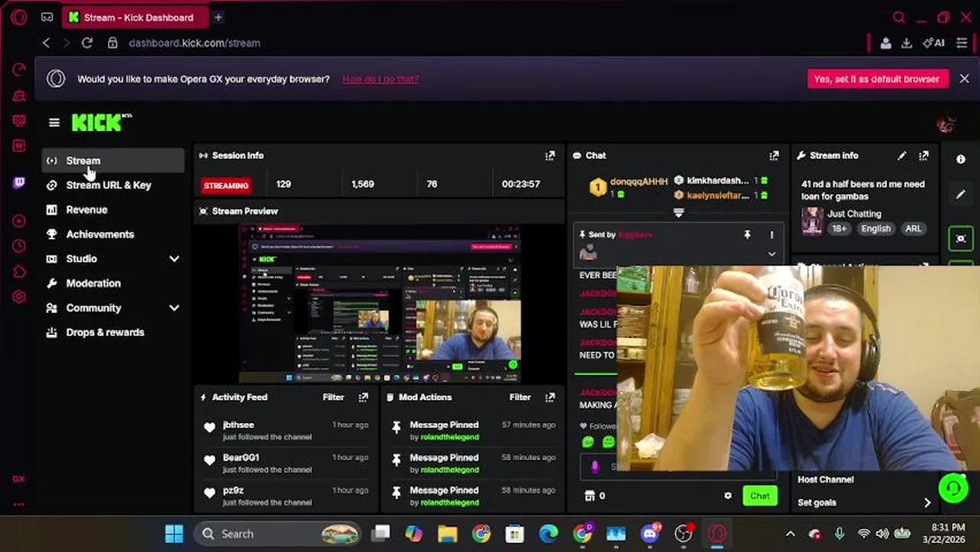
Task: Open a new browser tab
Action: (x=218, y=17)
